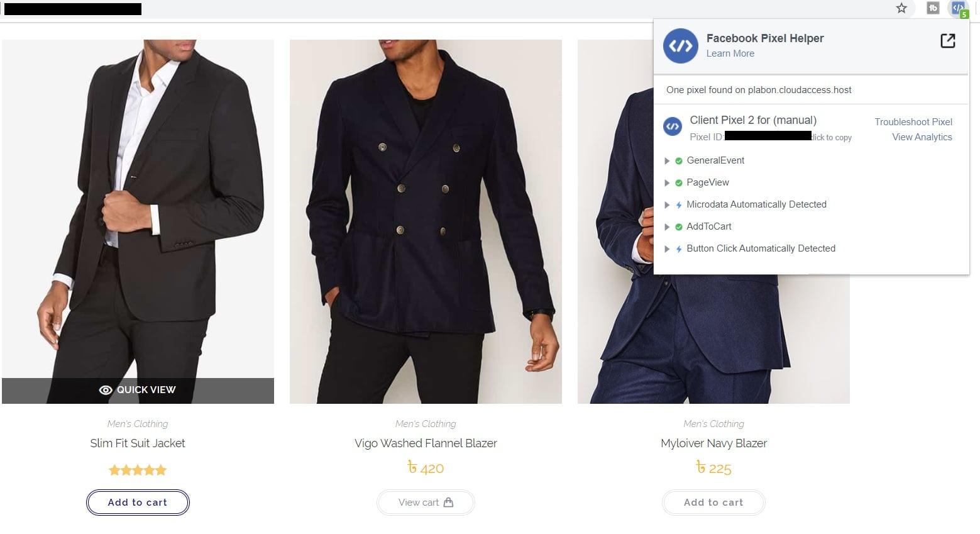Click the bookmark star icon
The image size is (980, 534).
point(901,8)
